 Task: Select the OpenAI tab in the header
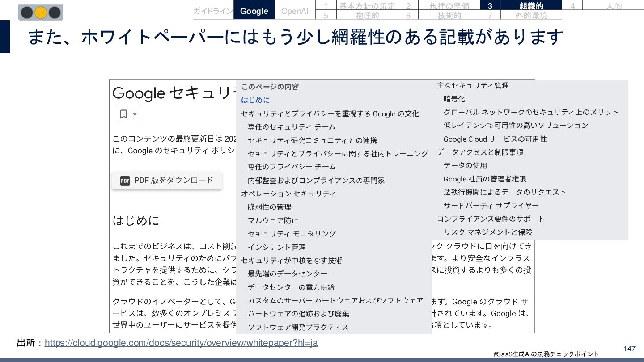[295, 11]
